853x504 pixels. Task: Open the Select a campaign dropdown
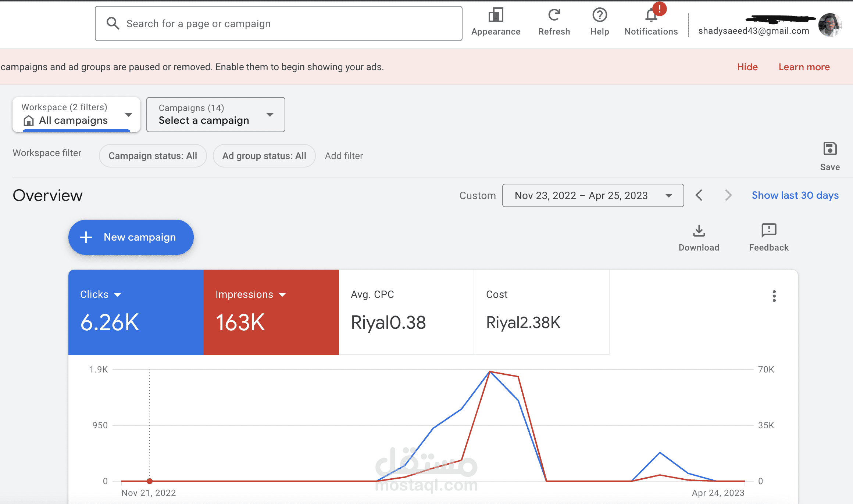(215, 115)
